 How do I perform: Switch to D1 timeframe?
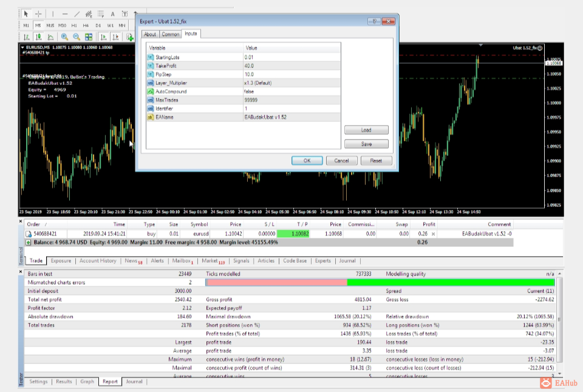click(x=98, y=25)
